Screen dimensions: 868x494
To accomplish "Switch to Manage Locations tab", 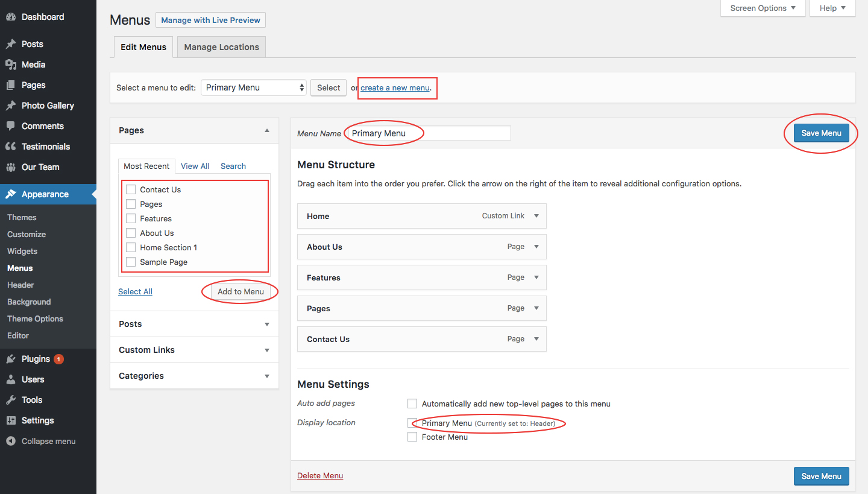I will click(x=222, y=47).
